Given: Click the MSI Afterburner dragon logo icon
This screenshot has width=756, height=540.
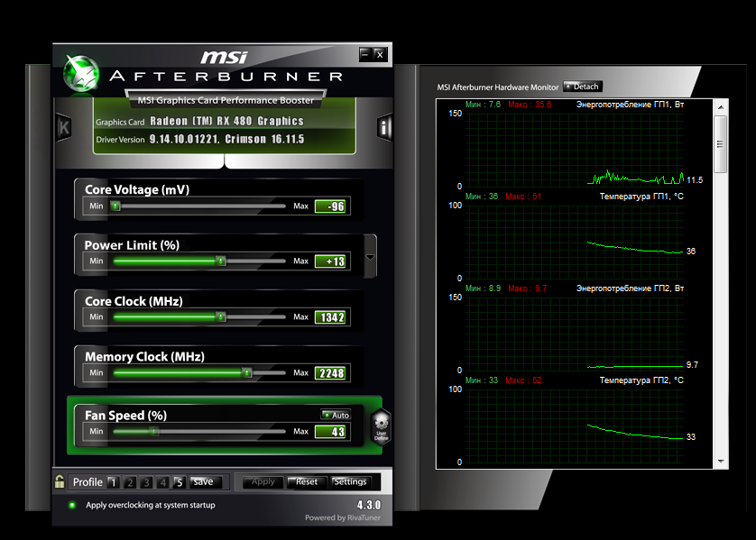Looking at the screenshot, I should coord(81,73).
